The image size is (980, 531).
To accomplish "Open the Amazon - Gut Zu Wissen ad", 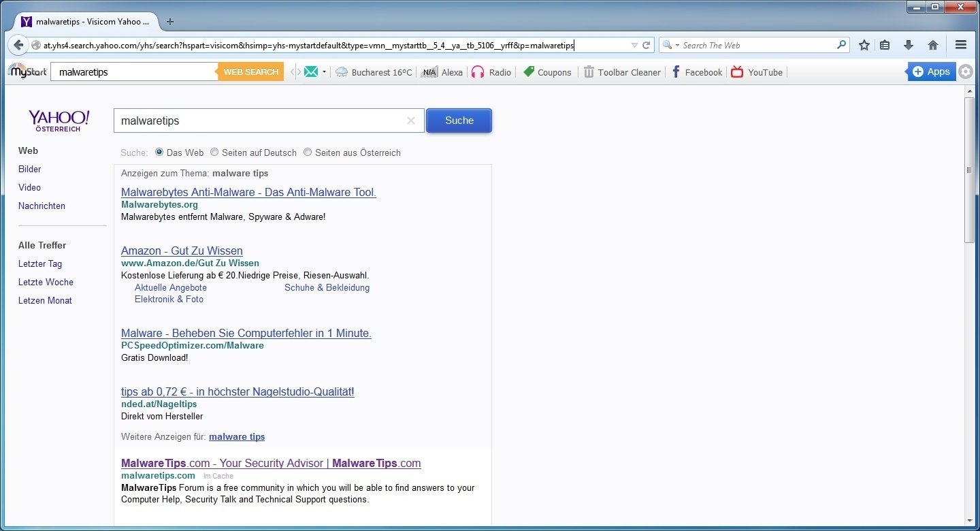I will click(182, 251).
